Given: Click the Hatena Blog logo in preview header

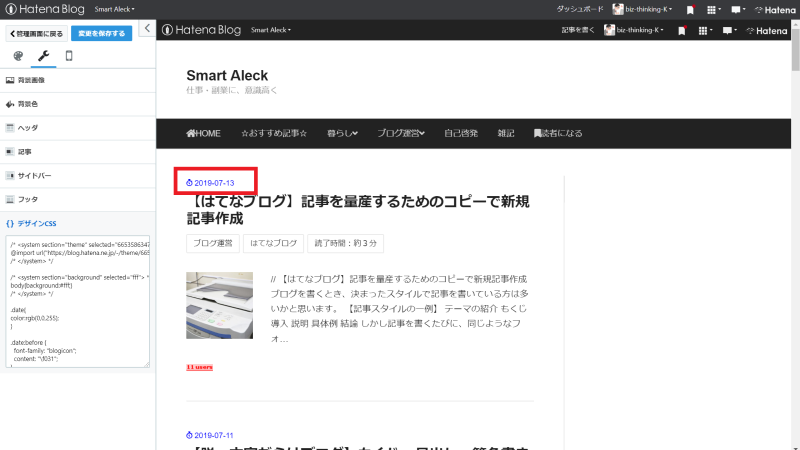Looking at the screenshot, I should (202, 30).
